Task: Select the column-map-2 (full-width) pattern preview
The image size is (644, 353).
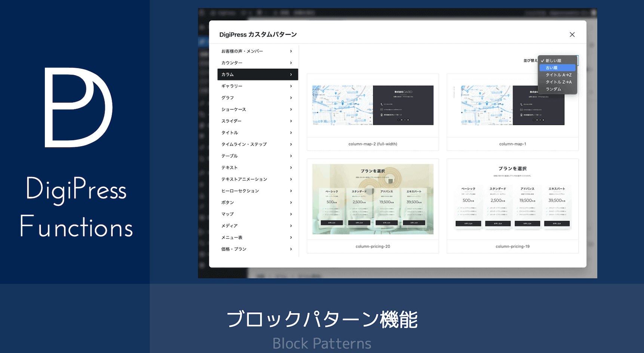Action: 373,105
